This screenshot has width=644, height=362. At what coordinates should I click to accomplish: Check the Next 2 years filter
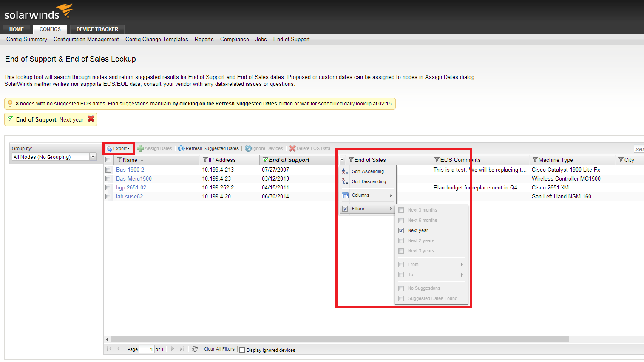coord(401,240)
